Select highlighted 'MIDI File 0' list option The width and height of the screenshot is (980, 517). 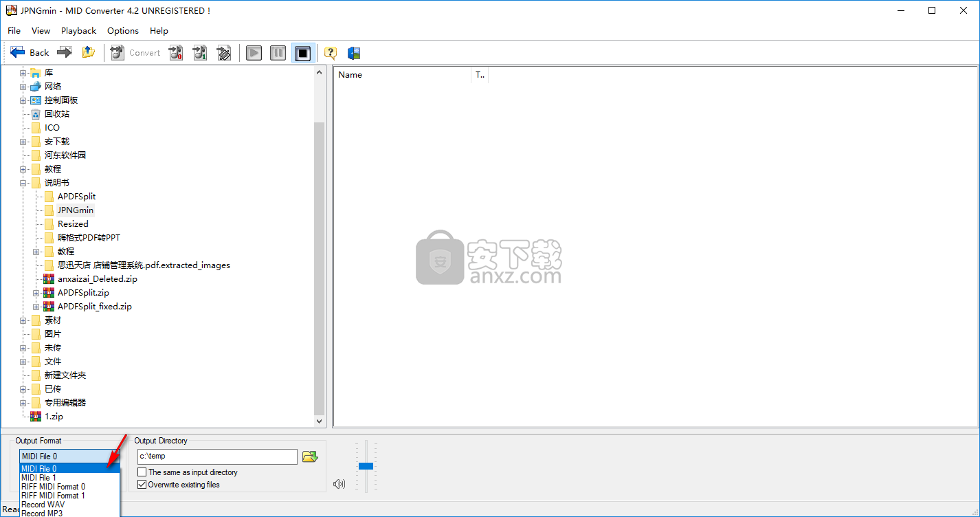click(69, 469)
